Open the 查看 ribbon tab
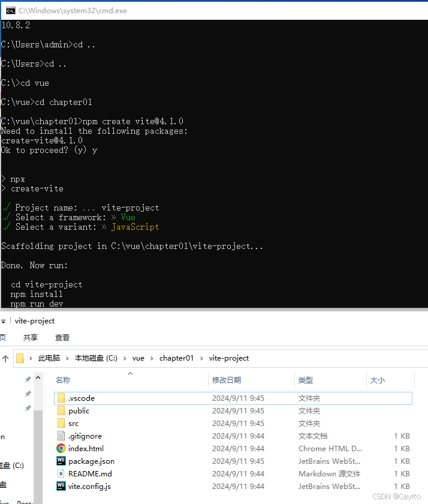 [62, 337]
